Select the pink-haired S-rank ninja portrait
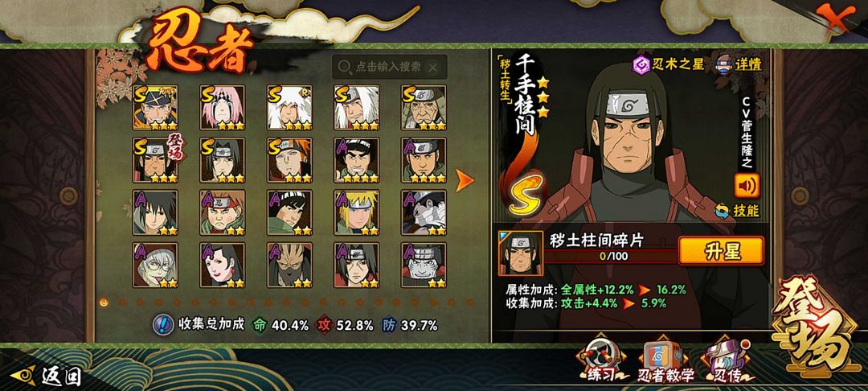 coord(222,108)
